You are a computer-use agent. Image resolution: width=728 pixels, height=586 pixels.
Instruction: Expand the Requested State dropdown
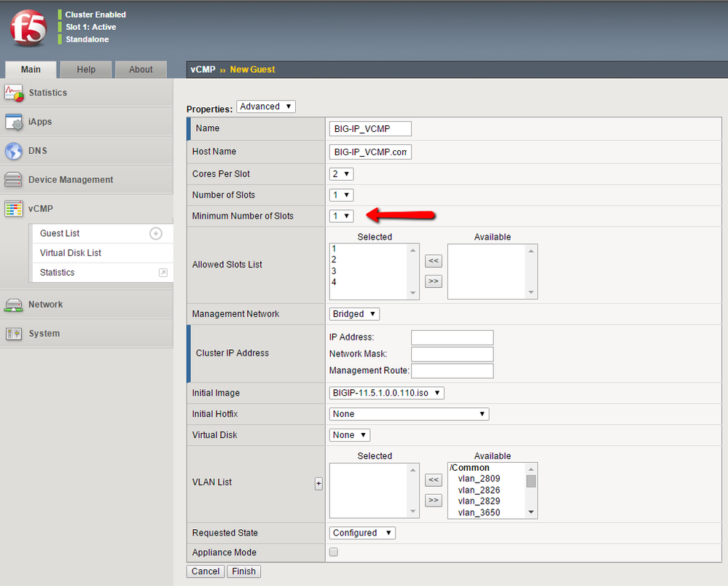tap(362, 533)
